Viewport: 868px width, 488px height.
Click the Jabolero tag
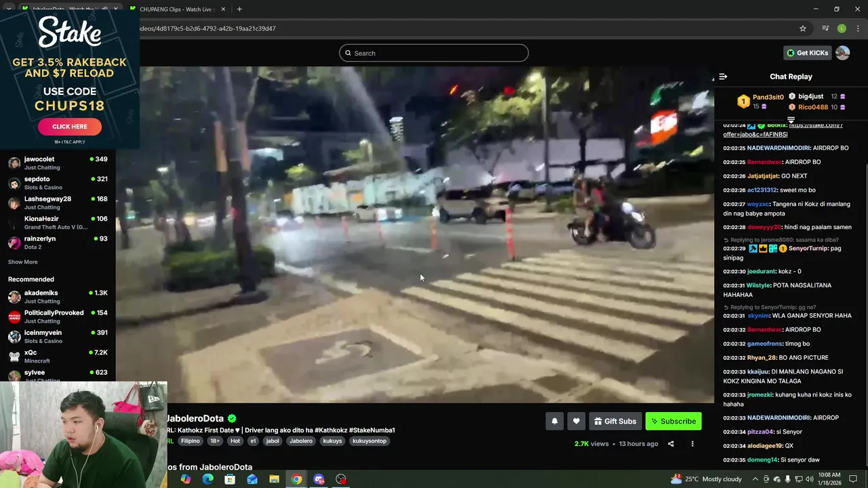pyautogui.click(x=301, y=441)
